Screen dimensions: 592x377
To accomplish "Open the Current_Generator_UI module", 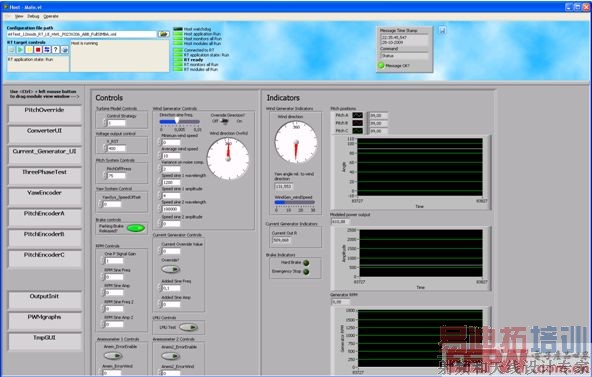I will (45, 155).
